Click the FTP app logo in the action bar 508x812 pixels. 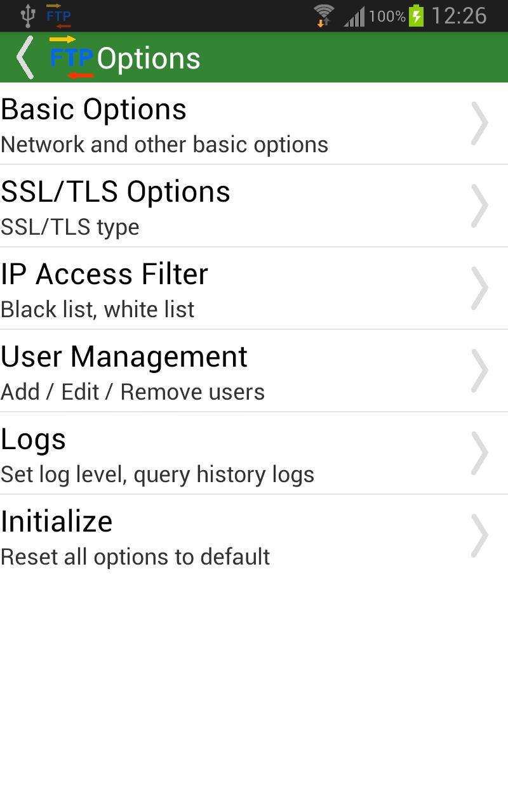72,57
